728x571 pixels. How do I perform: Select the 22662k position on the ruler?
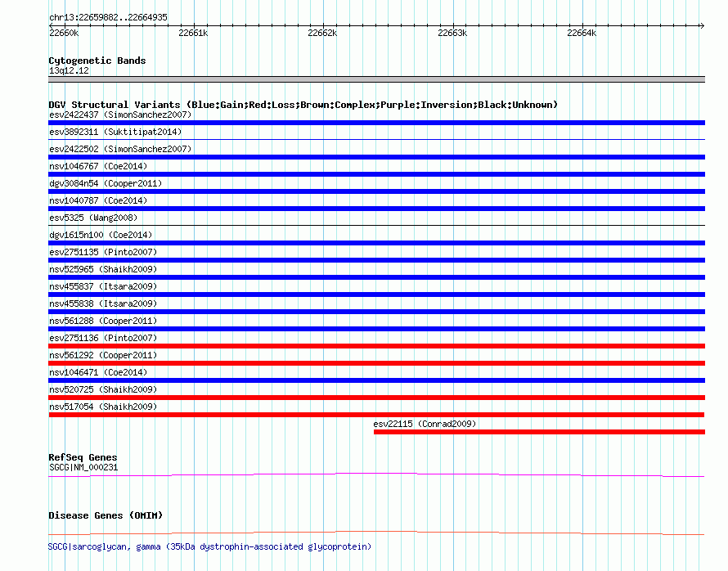(322, 34)
